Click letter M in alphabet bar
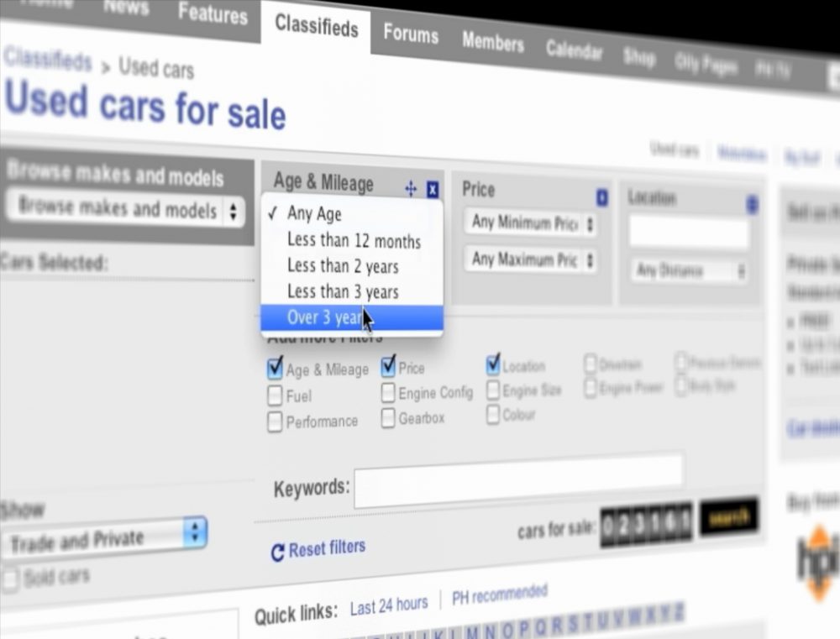Viewport: 840px width, 639px height. (x=472, y=632)
